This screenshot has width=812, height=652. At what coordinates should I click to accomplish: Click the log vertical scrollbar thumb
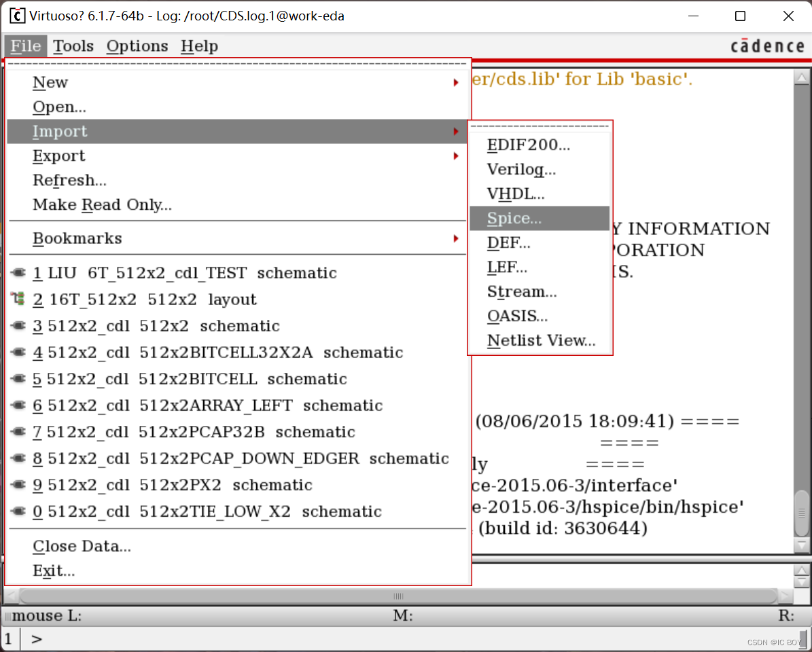(801, 513)
